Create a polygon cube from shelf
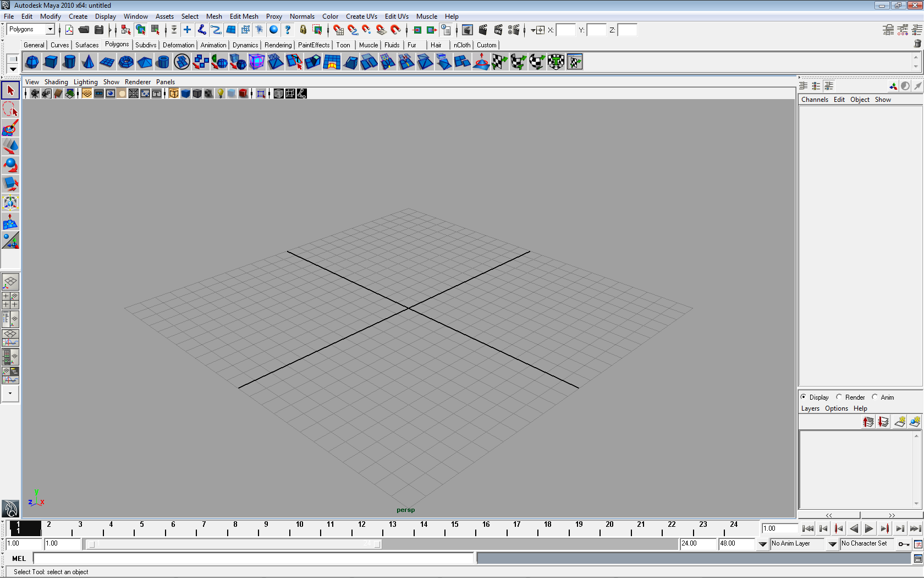Screen dimensions: 924x578 point(51,62)
